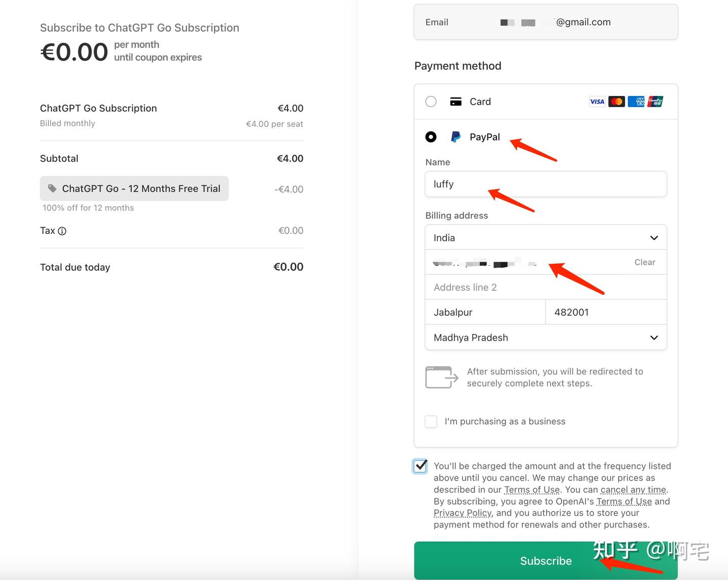Select the PayPal radio button
Screen dimensions: 728x580
[x=431, y=137]
